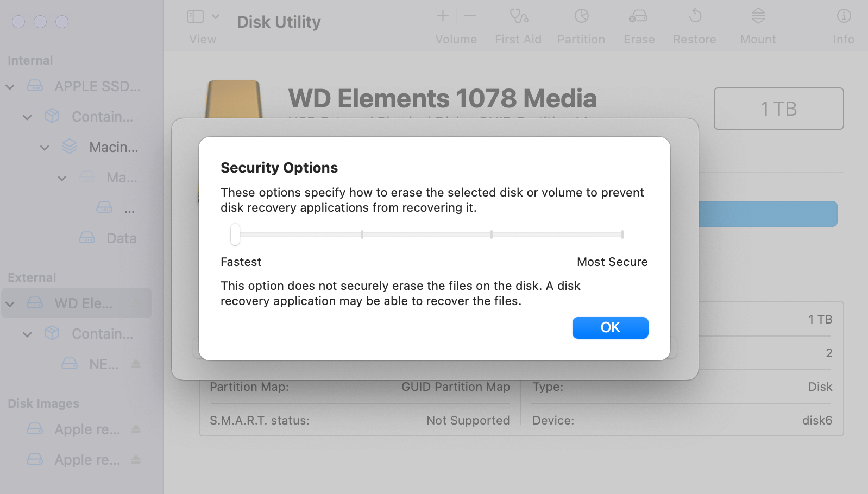Click the Most Secure slider end
The image size is (868, 494).
click(622, 235)
